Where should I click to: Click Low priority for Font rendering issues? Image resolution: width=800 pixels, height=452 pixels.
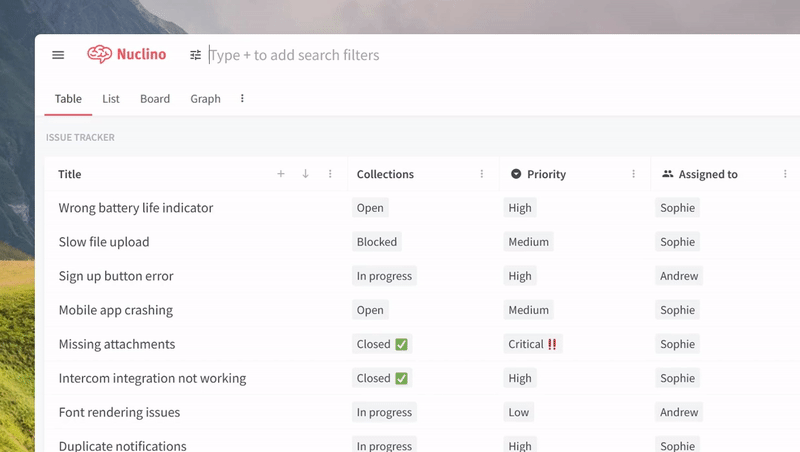point(519,412)
